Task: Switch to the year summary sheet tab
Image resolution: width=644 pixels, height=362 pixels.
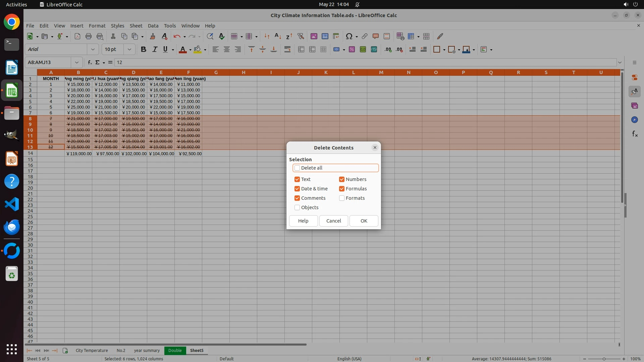Action: coord(147,351)
